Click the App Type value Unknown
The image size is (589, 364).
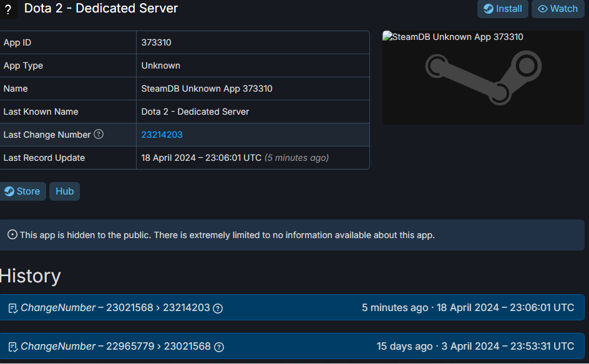[x=161, y=65]
